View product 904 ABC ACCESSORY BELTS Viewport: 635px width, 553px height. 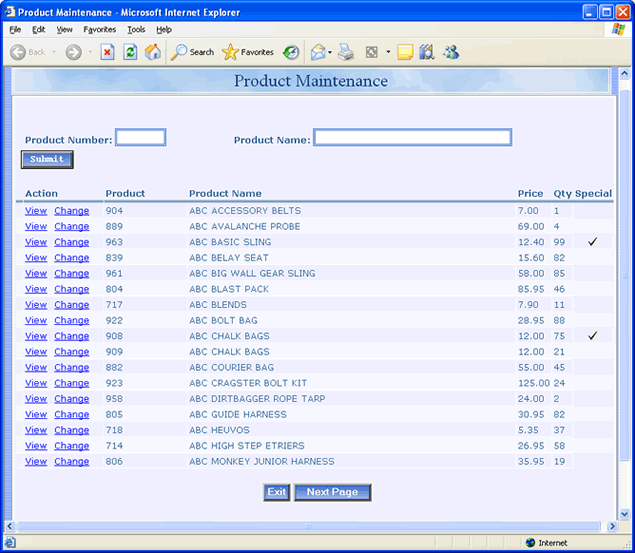(36, 211)
